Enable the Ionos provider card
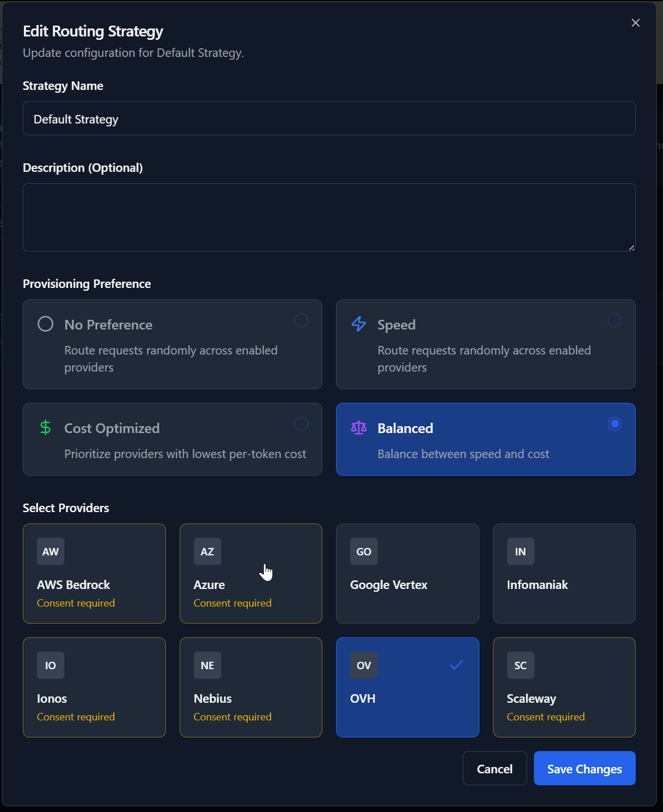 tap(94, 687)
